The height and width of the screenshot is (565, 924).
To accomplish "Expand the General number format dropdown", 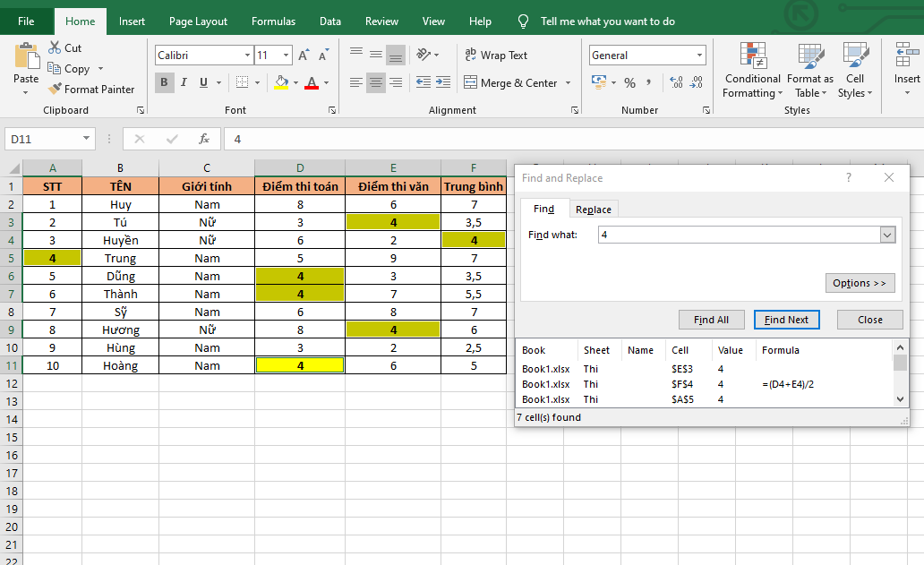I will pos(700,56).
